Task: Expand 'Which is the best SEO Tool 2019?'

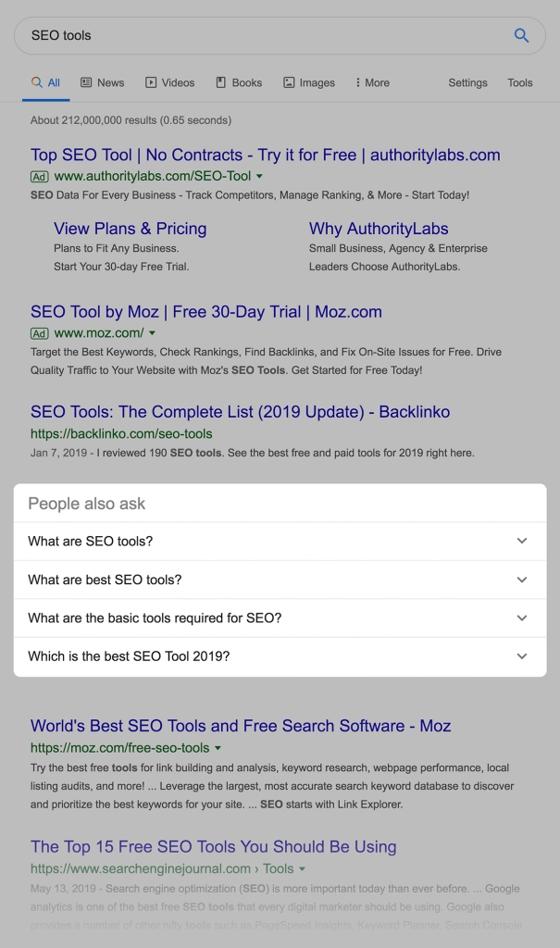Action: 521,656
